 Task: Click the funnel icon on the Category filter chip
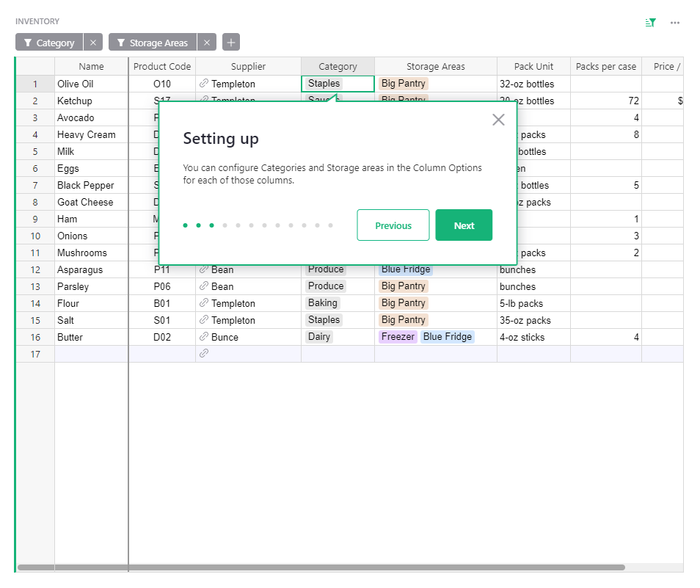coord(28,42)
